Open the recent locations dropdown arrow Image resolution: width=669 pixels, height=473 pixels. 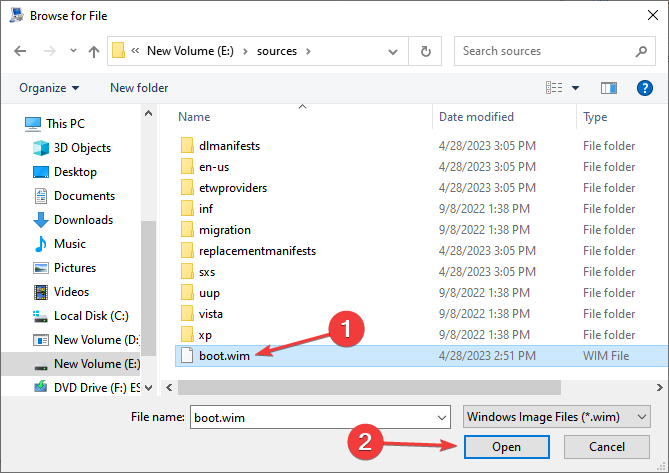[73, 51]
